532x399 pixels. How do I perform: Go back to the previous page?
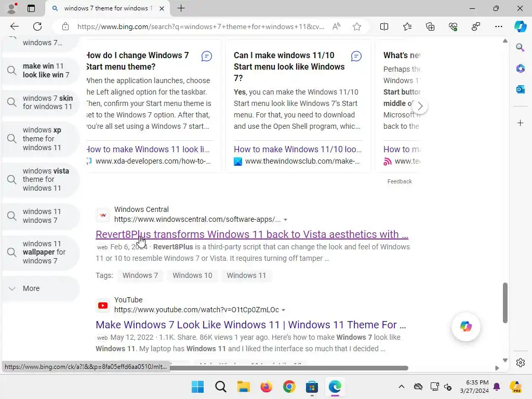pyautogui.click(x=15, y=26)
